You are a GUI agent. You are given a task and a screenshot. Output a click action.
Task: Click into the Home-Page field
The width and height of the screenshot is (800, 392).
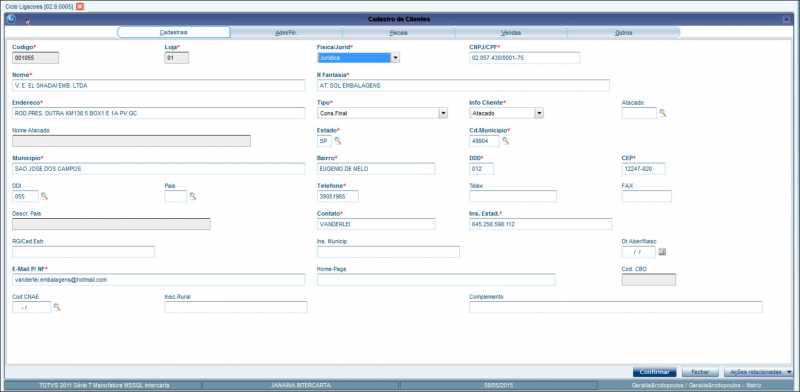pos(436,280)
